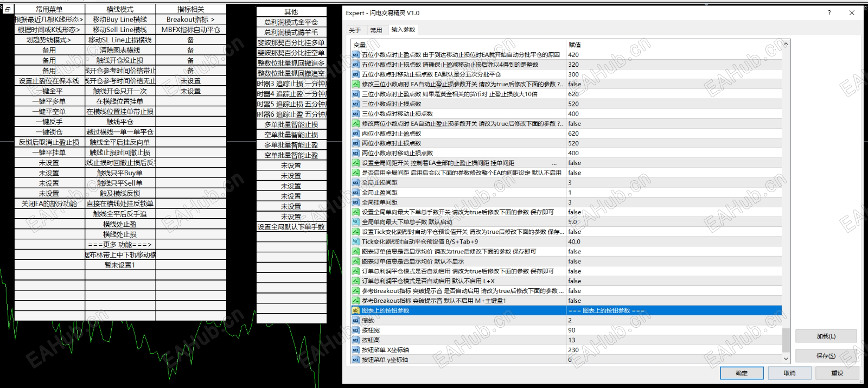
Task: Click the 90 value of 按钮宽
Action: point(674,330)
